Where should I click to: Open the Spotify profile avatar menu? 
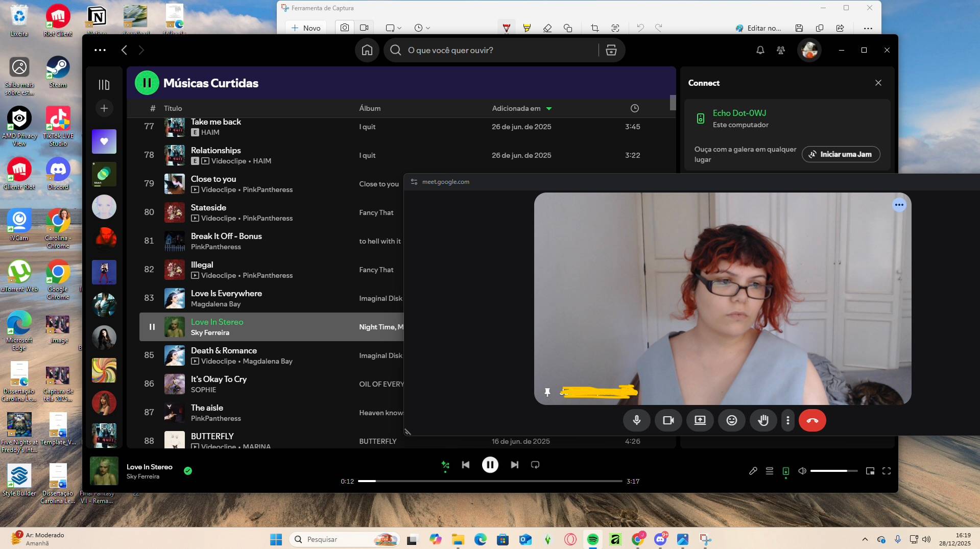pos(809,50)
